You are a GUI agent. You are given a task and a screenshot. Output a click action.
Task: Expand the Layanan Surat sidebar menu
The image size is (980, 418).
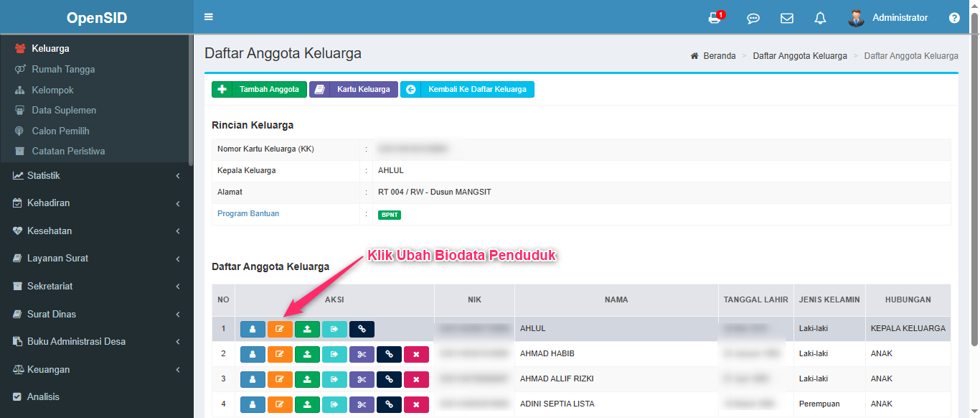tap(97, 259)
